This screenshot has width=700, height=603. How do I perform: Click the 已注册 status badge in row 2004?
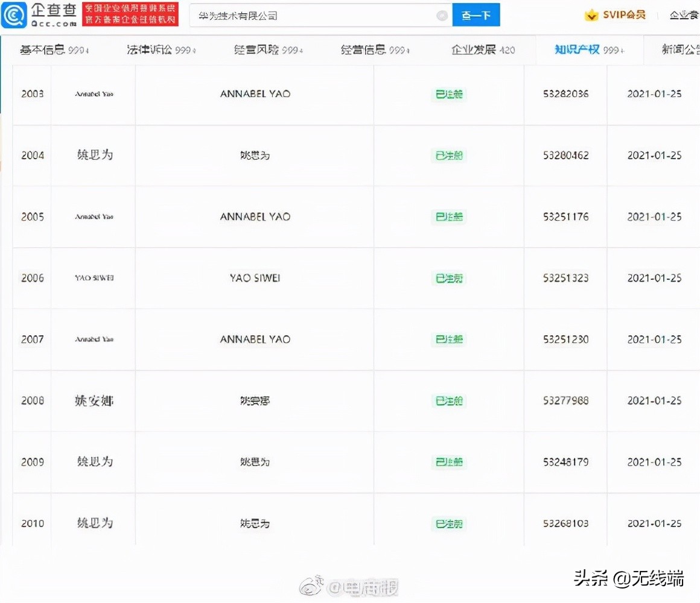tap(448, 156)
